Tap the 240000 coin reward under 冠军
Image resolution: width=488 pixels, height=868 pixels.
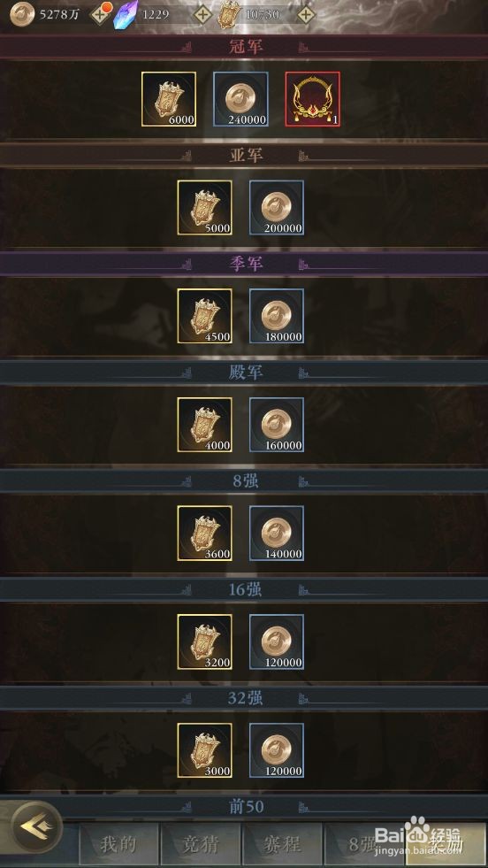click(x=240, y=99)
